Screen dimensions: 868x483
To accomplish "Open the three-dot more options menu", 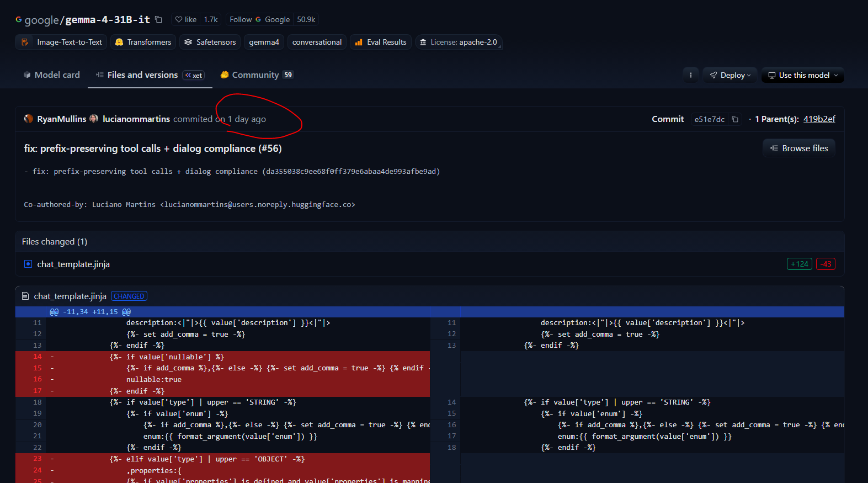I will click(x=691, y=75).
